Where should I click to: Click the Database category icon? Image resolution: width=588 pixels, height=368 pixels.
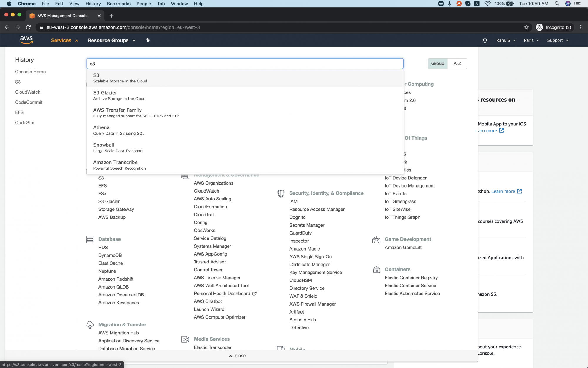point(90,239)
